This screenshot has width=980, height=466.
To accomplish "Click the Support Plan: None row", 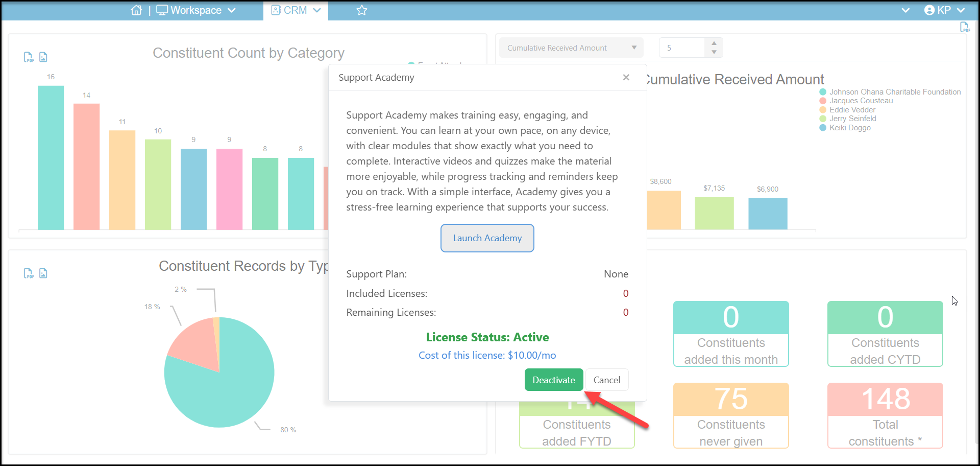I will 487,274.
